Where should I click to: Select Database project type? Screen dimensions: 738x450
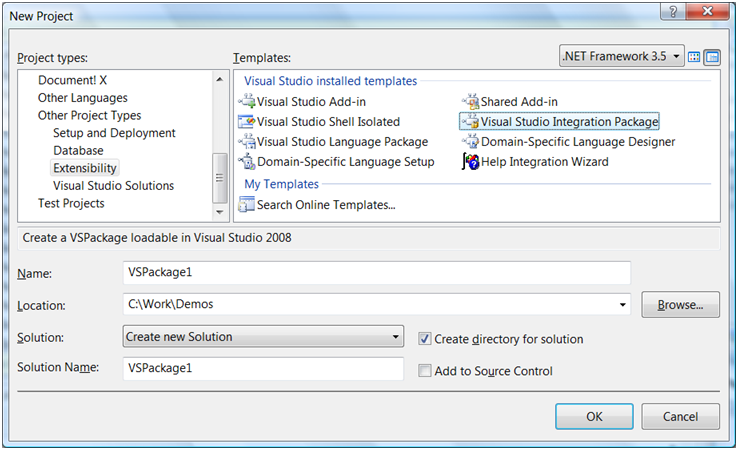pyautogui.click(x=78, y=151)
